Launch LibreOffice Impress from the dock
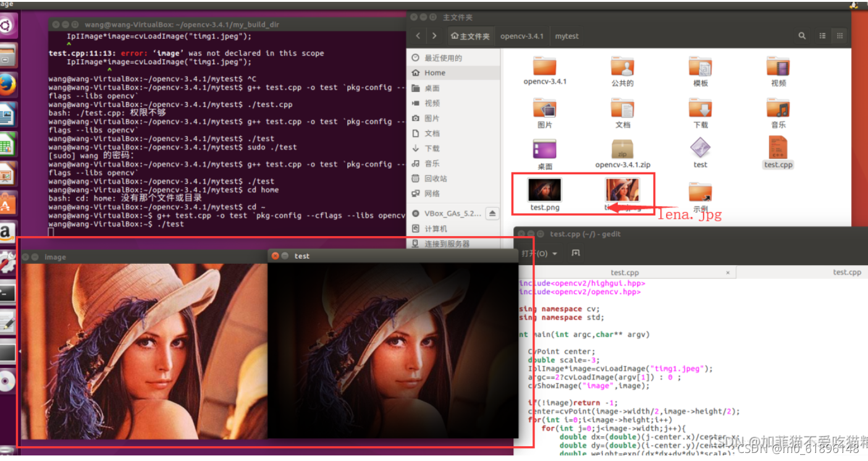Image resolution: width=868 pixels, height=461 pixels. tap(7, 174)
